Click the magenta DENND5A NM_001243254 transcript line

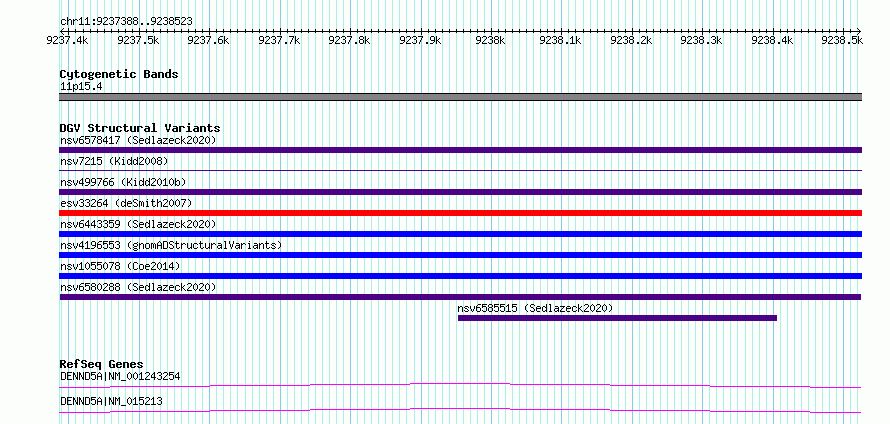point(460,385)
